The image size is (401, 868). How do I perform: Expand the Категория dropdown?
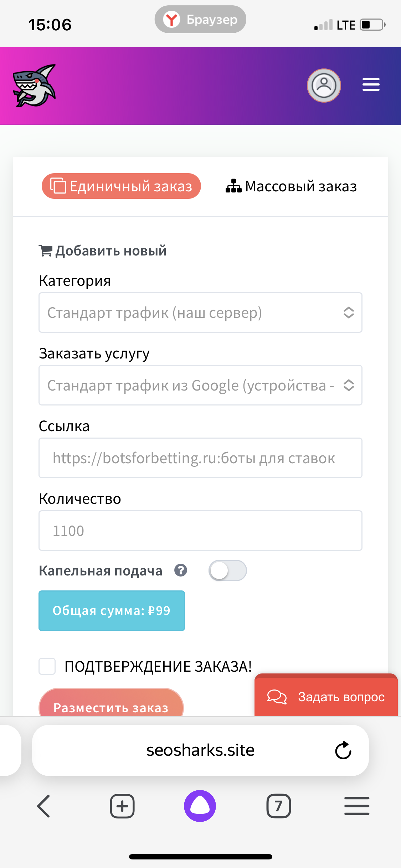[x=200, y=313]
